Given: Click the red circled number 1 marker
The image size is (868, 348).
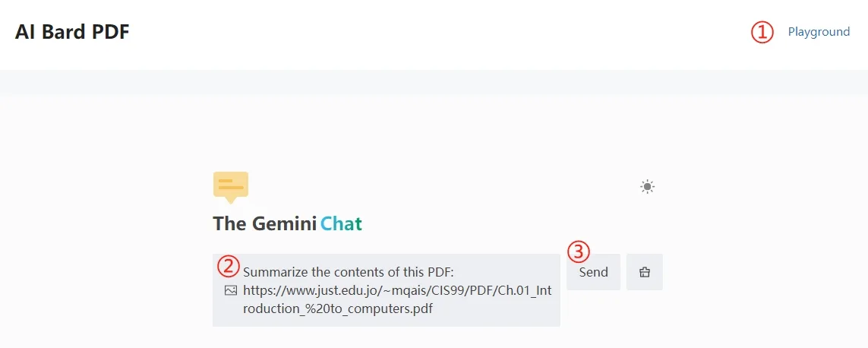Looking at the screenshot, I should click(x=762, y=32).
